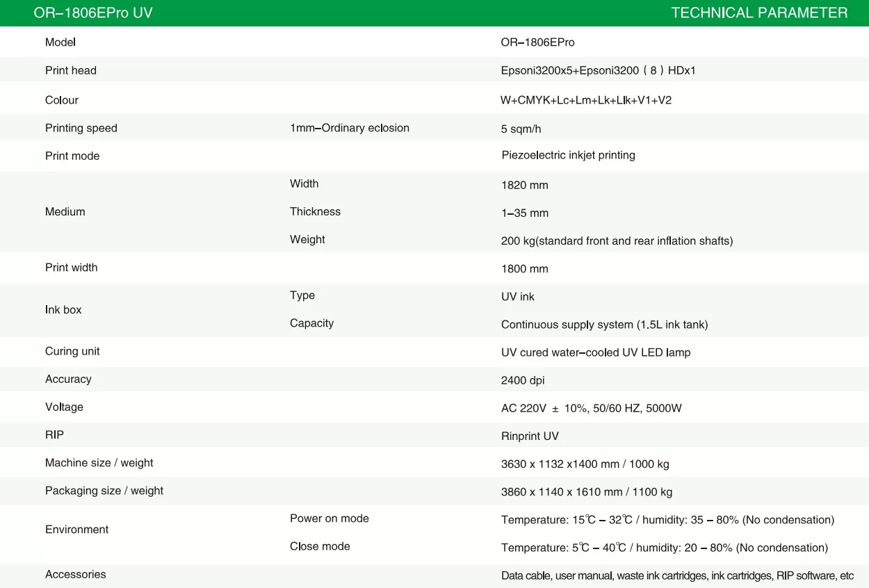Select the UV cured water-cooled lamp text
Image resolution: width=869 pixels, height=588 pixels.
tap(596, 352)
